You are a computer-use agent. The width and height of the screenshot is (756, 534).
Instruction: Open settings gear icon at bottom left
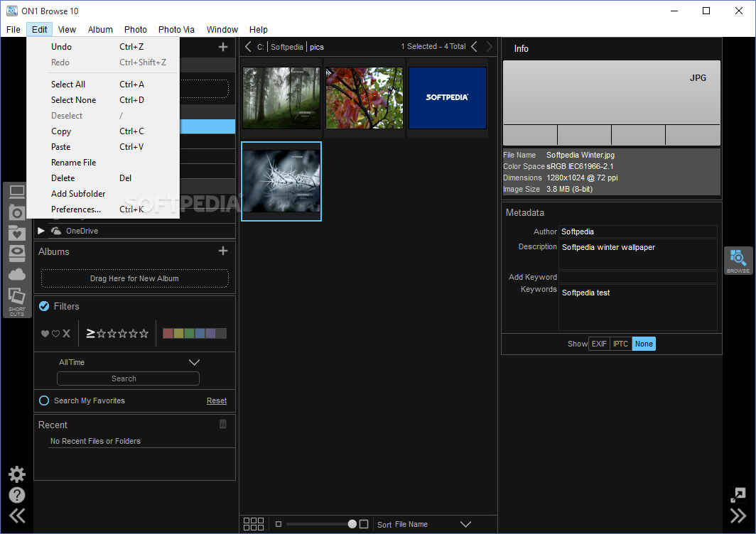tap(17, 474)
